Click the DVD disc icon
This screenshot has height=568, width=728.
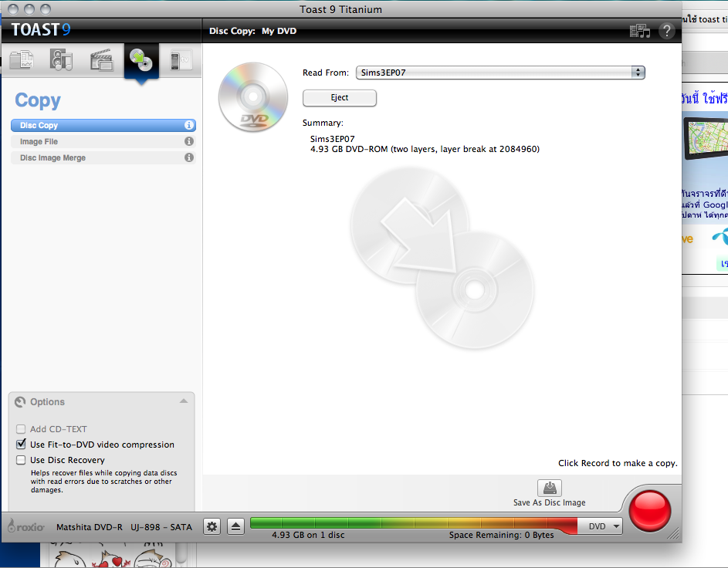[253, 97]
